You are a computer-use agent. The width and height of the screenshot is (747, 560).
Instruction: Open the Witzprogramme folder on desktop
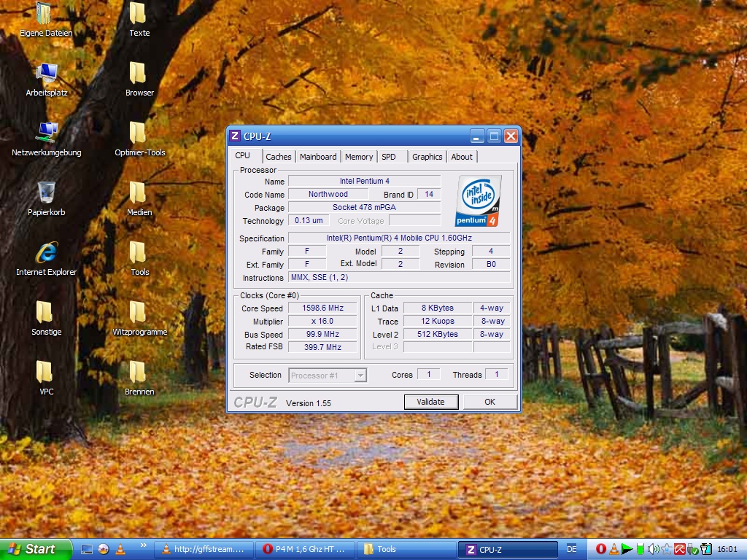(x=138, y=314)
